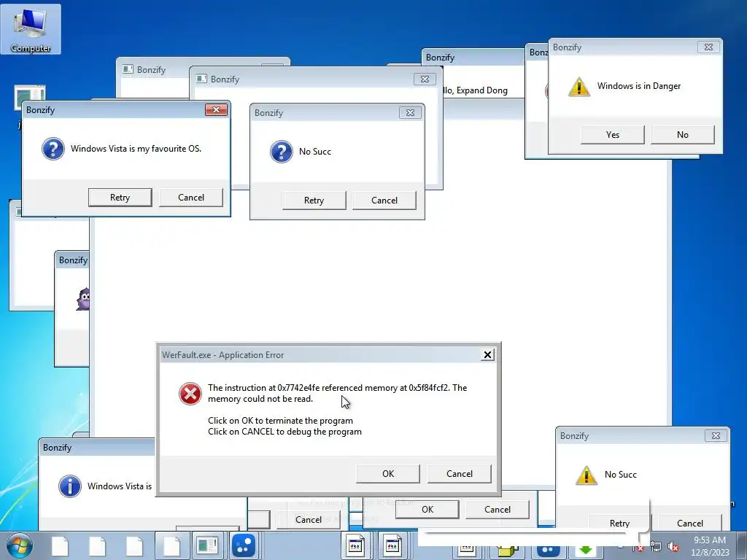
Task: Choose No in Windows is in Danger dialog
Action: pos(683,135)
